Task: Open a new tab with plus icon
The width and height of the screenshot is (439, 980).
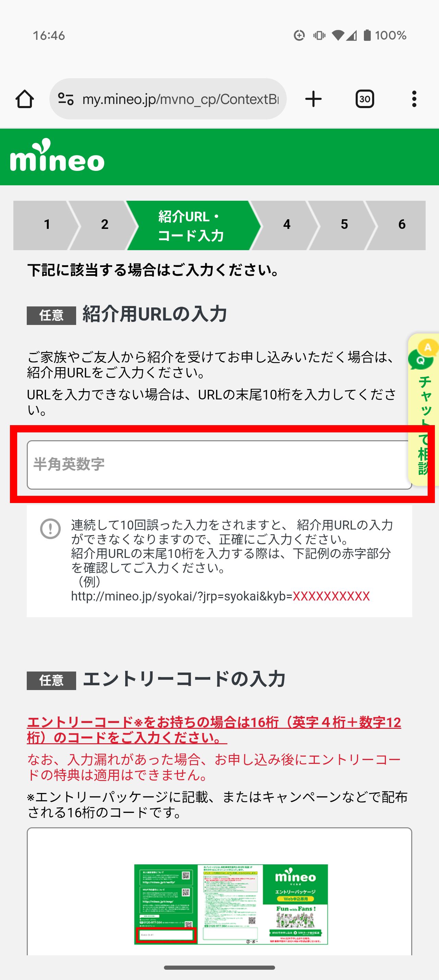Action: [313, 99]
